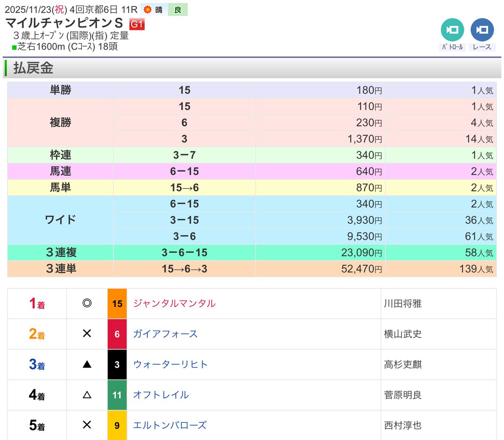
Task: Open horse エルトンバローズ link
Action: [x=170, y=425]
